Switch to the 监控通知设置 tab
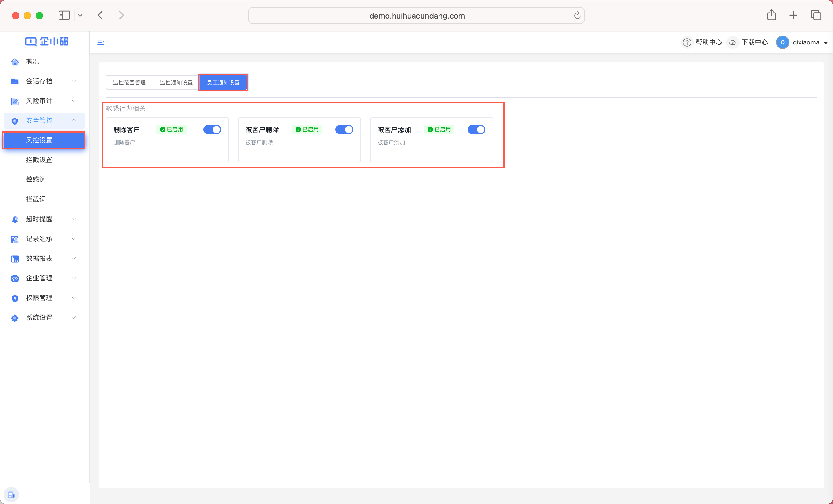Viewport: 833px width, 504px height. tap(176, 82)
